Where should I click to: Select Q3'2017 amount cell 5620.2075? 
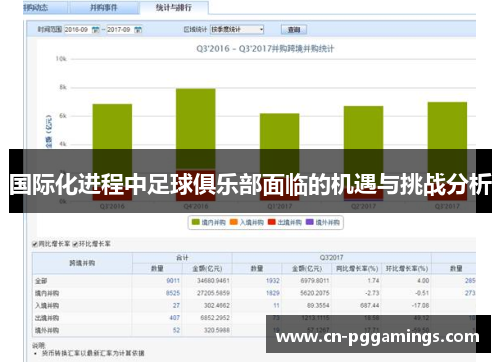pyautogui.click(x=315, y=293)
